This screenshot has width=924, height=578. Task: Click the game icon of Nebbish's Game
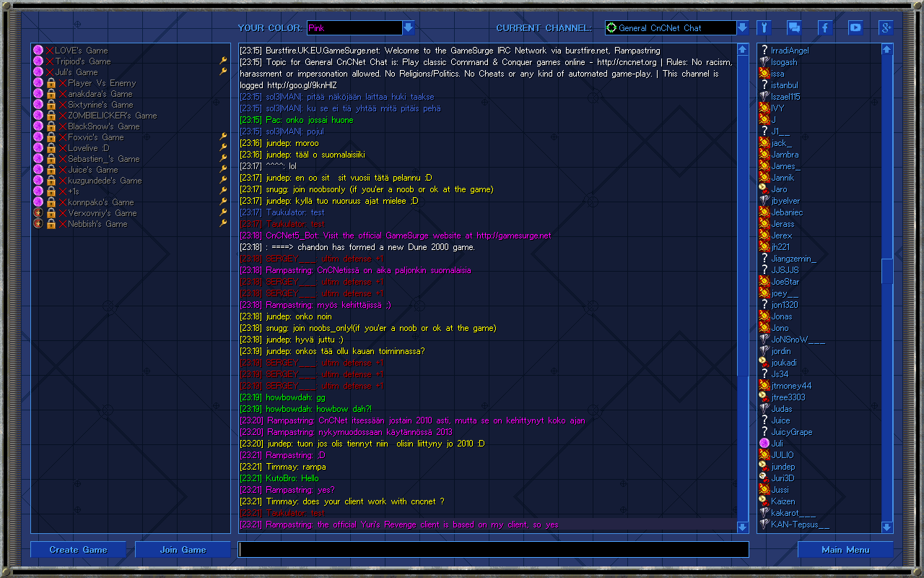38,224
